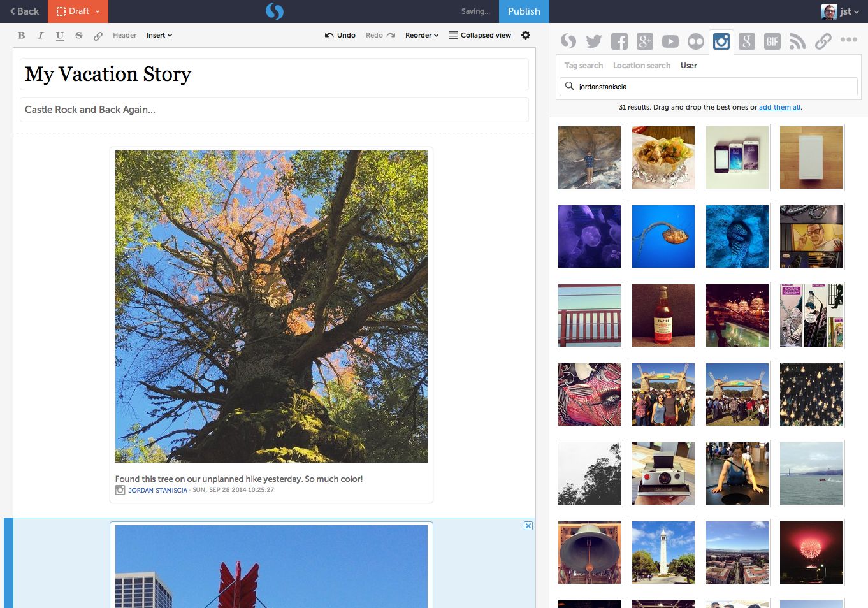
Task: Show more sources with the ellipsis icon
Action: (849, 40)
